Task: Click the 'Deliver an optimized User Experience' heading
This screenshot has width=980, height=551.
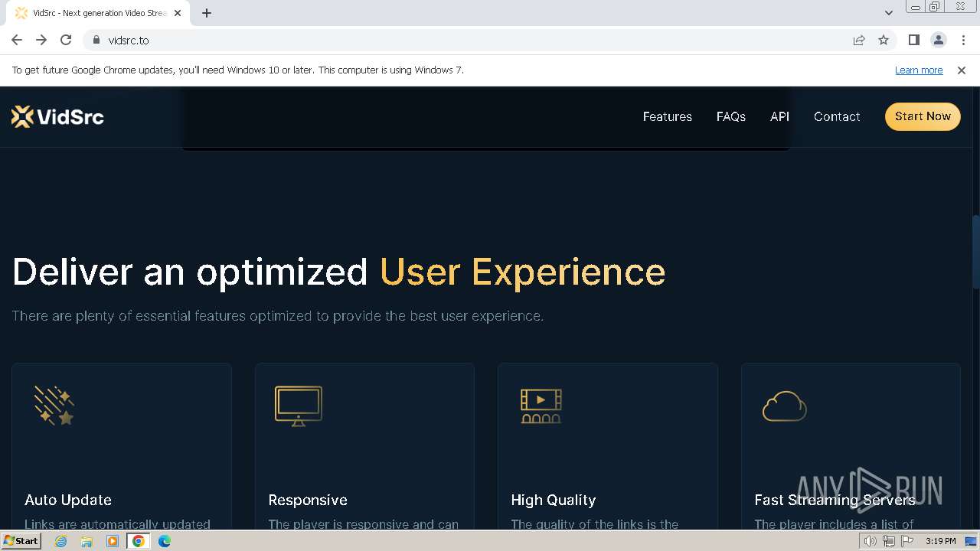Action: point(338,272)
